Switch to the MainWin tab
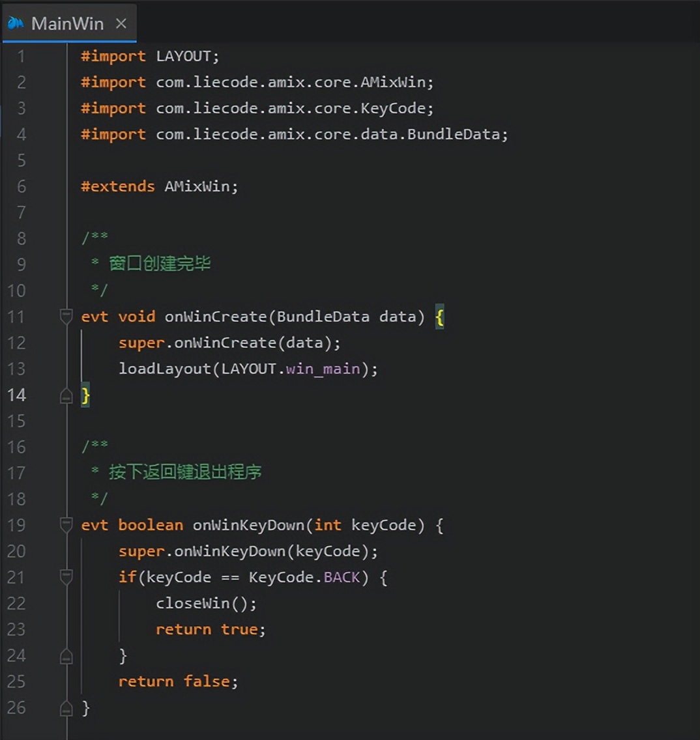The width and height of the screenshot is (700, 740). click(67, 23)
